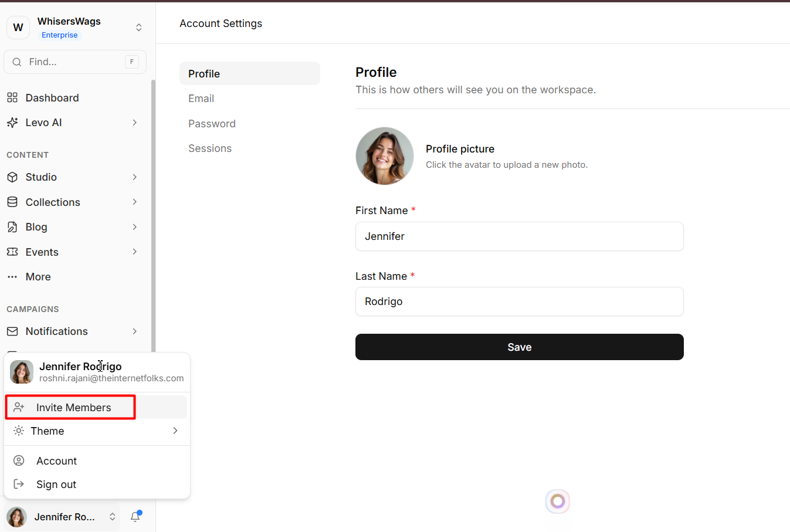
Task: Click the Collections database icon
Action: point(12,202)
